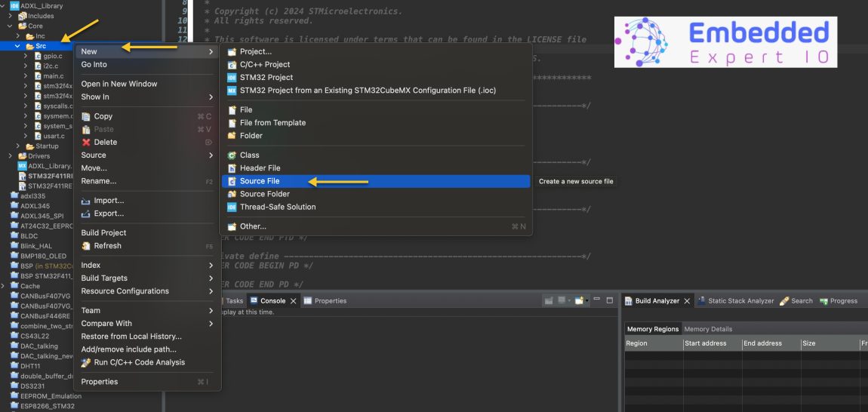Click the open console dropdown icon

[x=579, y=301]
